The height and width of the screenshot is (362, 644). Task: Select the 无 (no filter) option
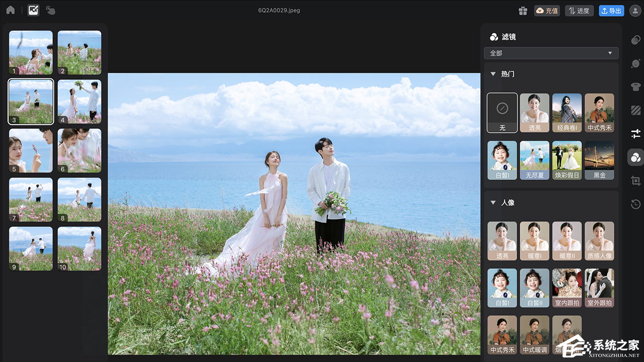click(x=502, y=113)
